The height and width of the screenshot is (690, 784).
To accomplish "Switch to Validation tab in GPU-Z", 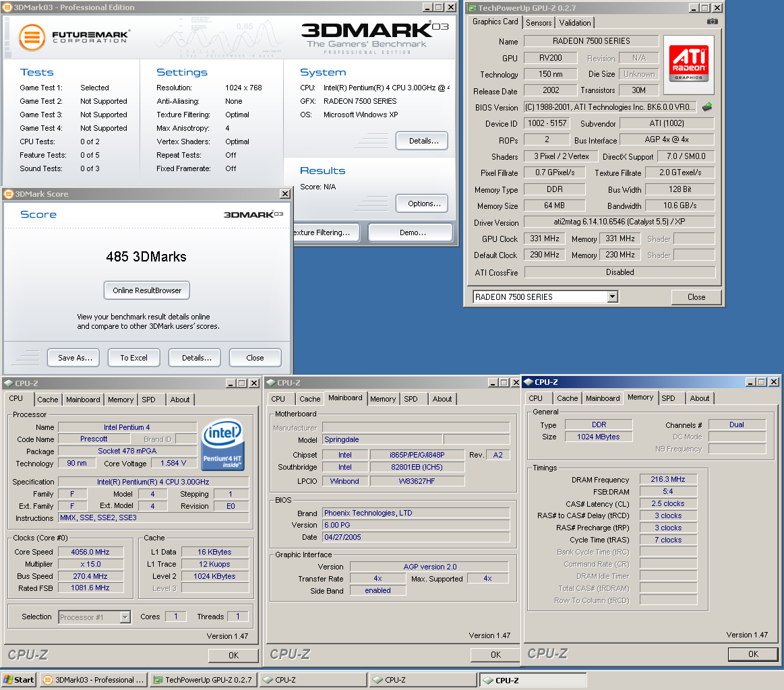I will pyautogui.click(x=575, y=22).
